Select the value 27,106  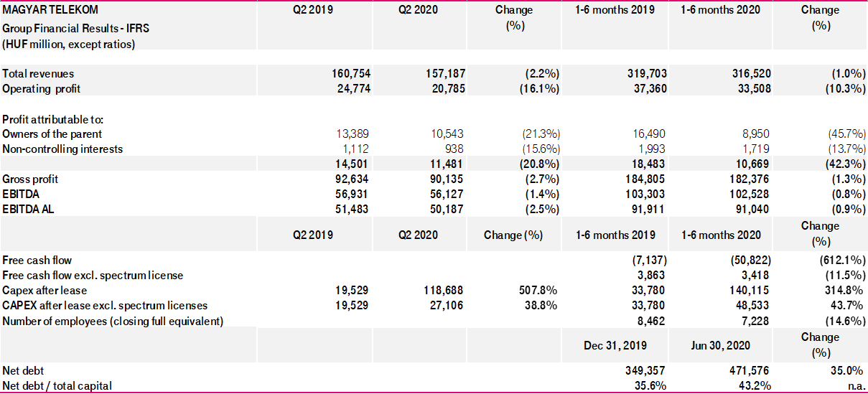click(x=445, y=306)
